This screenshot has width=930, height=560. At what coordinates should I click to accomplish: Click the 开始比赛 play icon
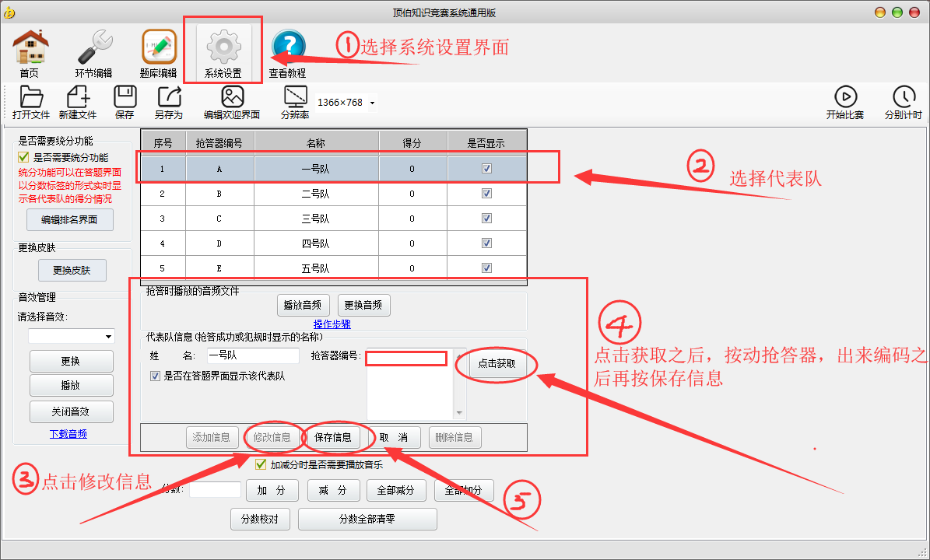point(845,97)
